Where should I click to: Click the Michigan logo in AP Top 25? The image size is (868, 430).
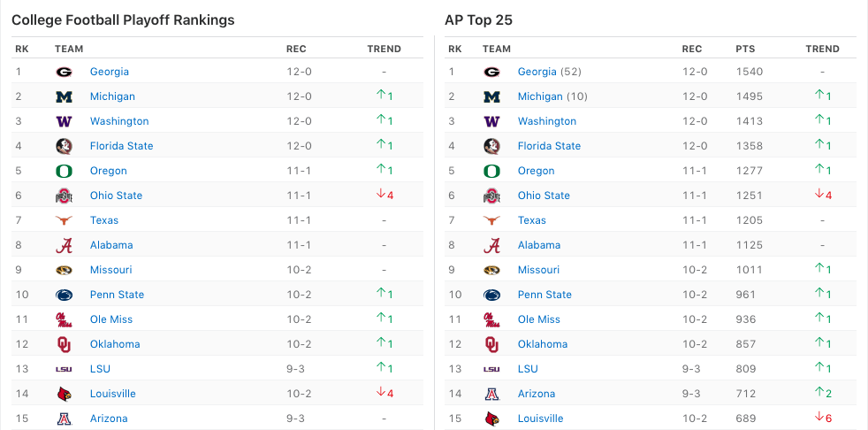[491, 96]
